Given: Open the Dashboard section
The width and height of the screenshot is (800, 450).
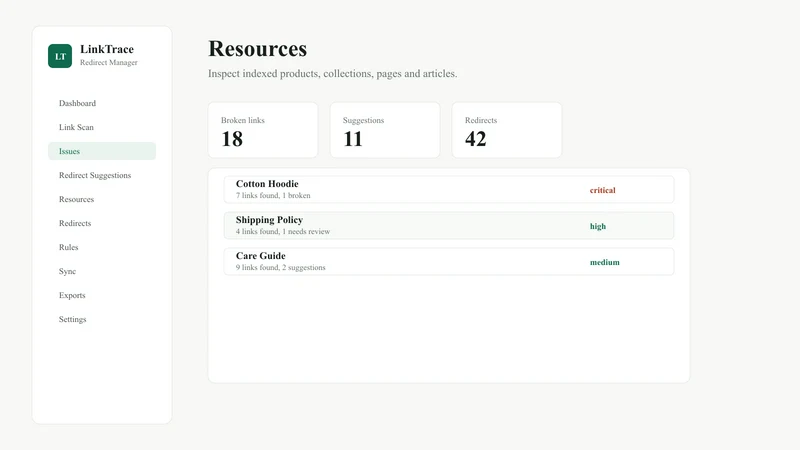Looking at the screenshot, I should [x=102, y=103].
